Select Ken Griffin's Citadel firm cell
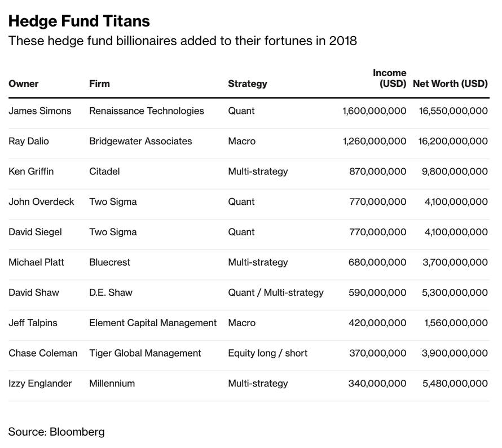 coord(104,172)
